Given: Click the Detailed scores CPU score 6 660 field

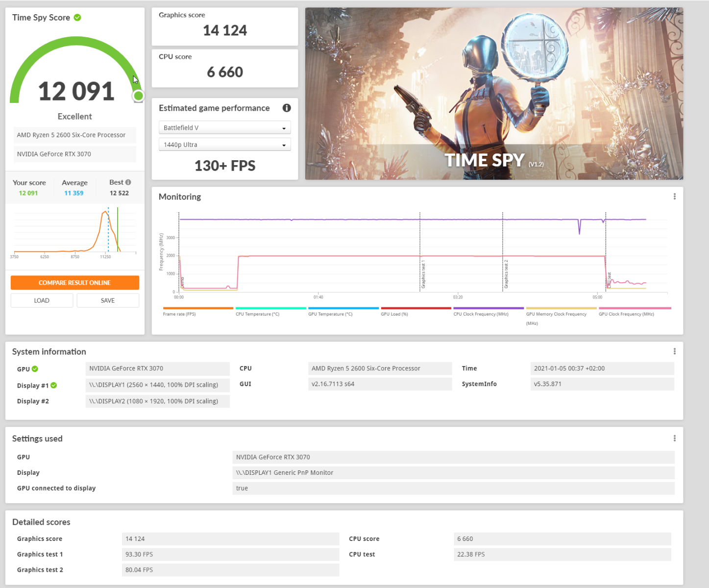Looking at the screenshot, I should 562,539.
